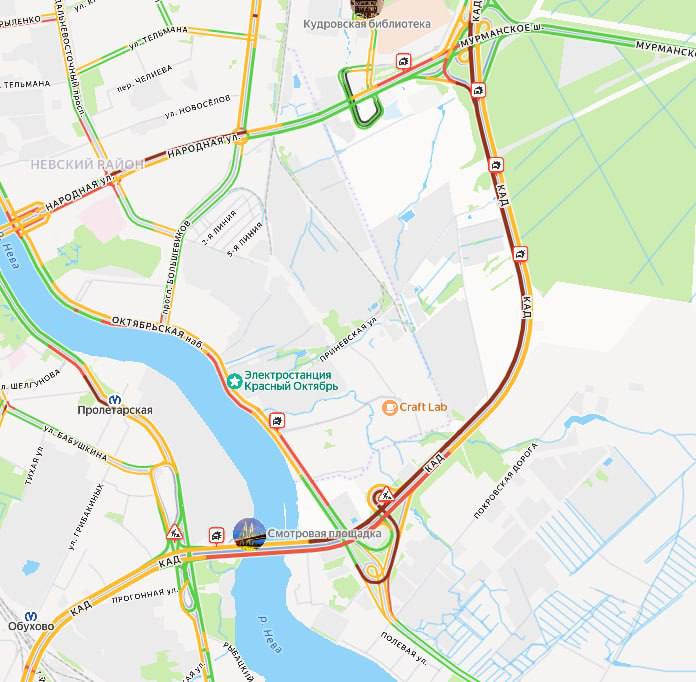Click the accident marker on Мурманское шоссе
The image size is (696, 682).
click(403, 61)
